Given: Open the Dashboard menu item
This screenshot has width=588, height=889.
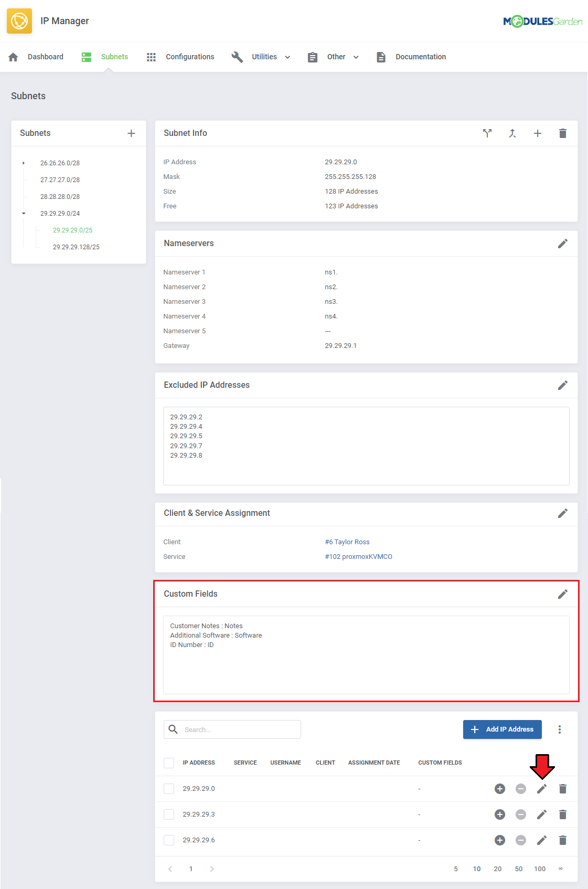Looking at the screenshot, I should (x=46, y=57).
